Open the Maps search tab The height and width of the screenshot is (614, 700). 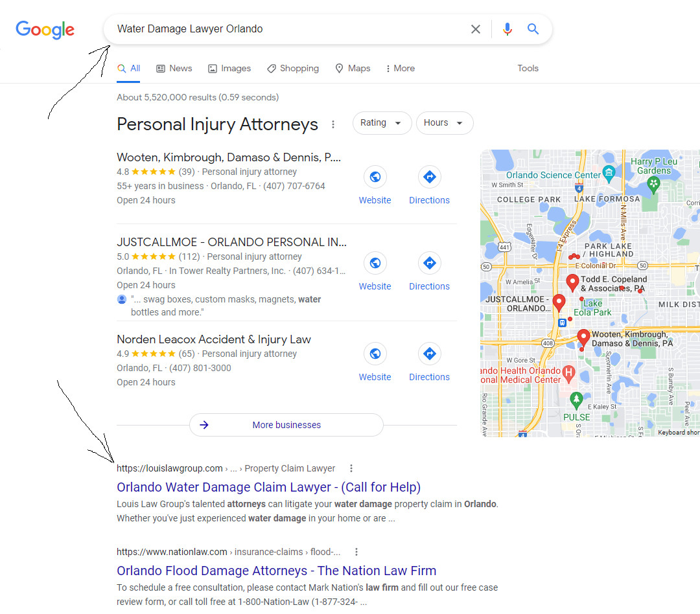tap(353, 68)
